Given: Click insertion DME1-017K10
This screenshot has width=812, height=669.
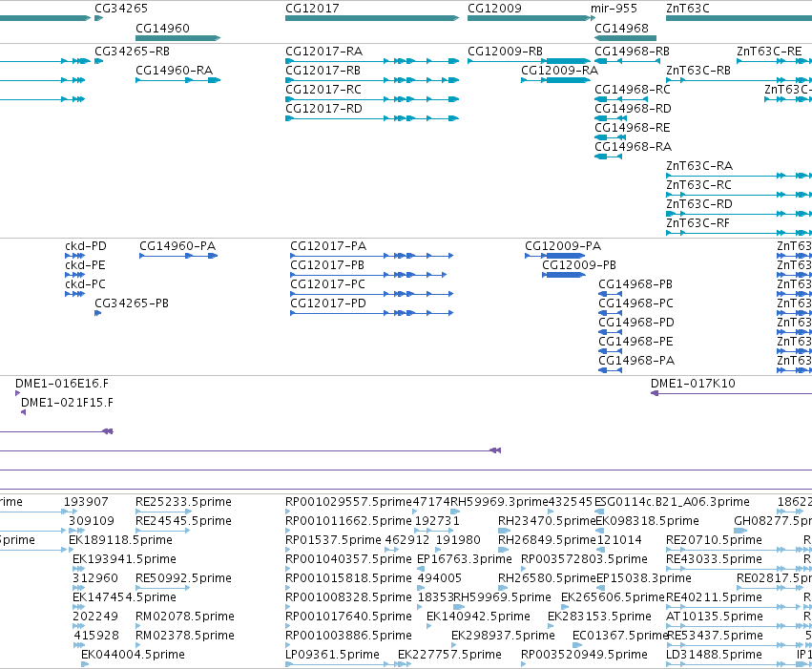Looking at the screenshot, I should click(x=694, y=385).
